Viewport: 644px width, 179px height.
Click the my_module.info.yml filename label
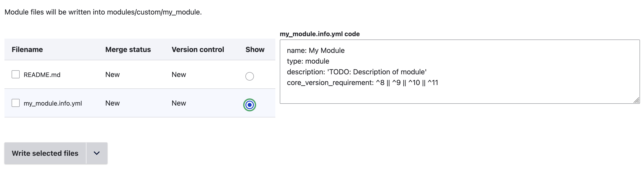click(53, 103)
